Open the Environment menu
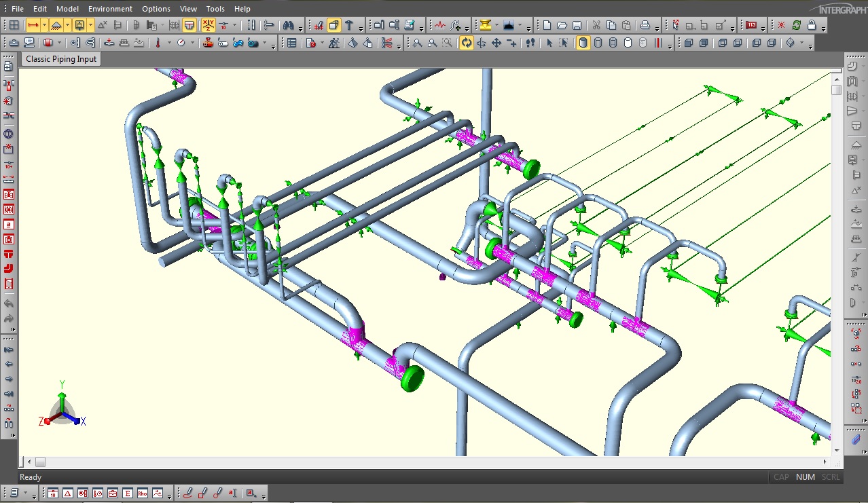 [x=110, y=9]
